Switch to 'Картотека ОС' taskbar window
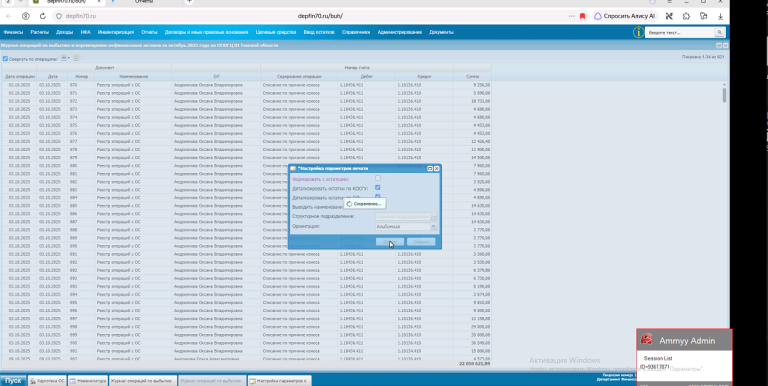768x386 pixels. pyautogui.click(x=47, y=381)
